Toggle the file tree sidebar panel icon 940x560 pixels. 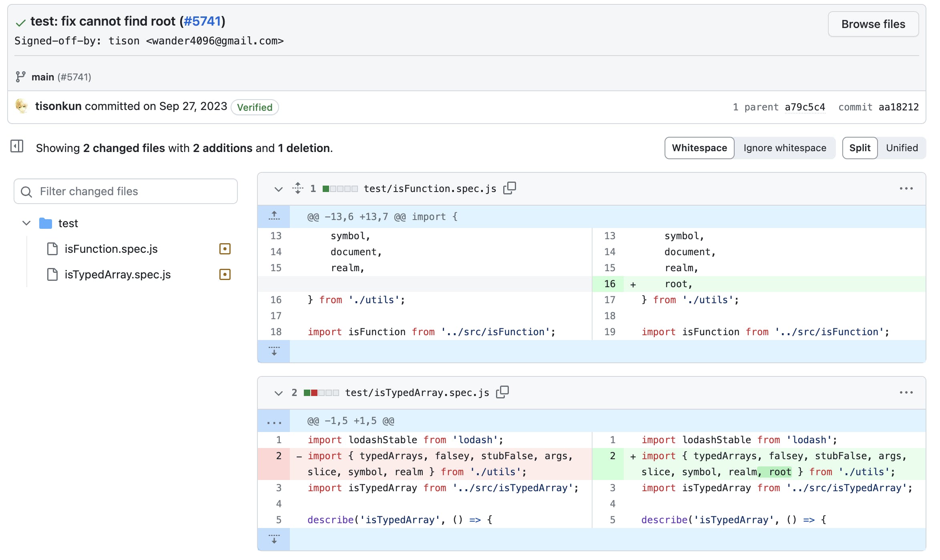(x=17, y=147)
